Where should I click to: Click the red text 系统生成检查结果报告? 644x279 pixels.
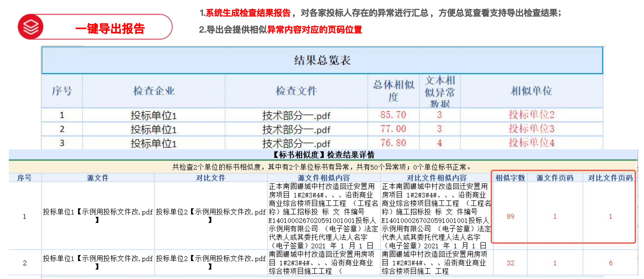[248, 13]
